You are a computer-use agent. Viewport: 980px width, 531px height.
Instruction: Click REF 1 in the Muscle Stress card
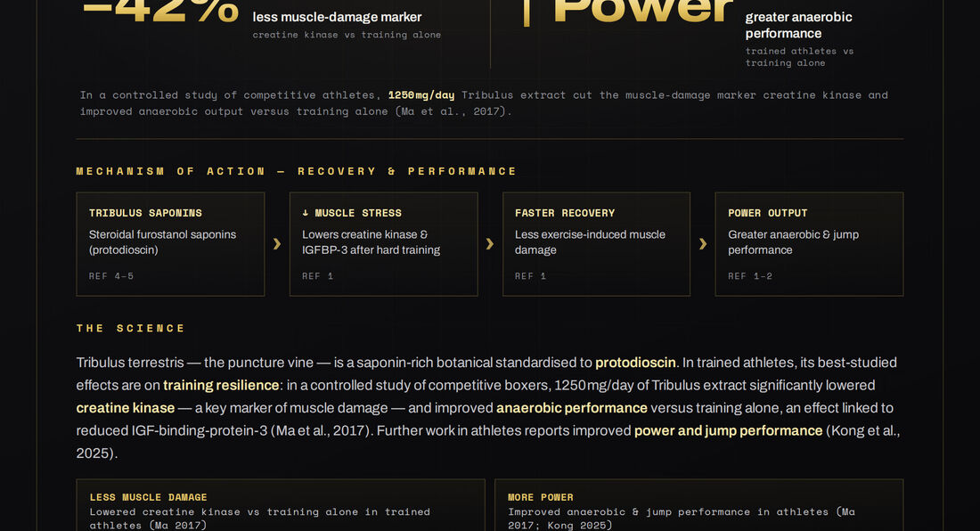[317, 276]
